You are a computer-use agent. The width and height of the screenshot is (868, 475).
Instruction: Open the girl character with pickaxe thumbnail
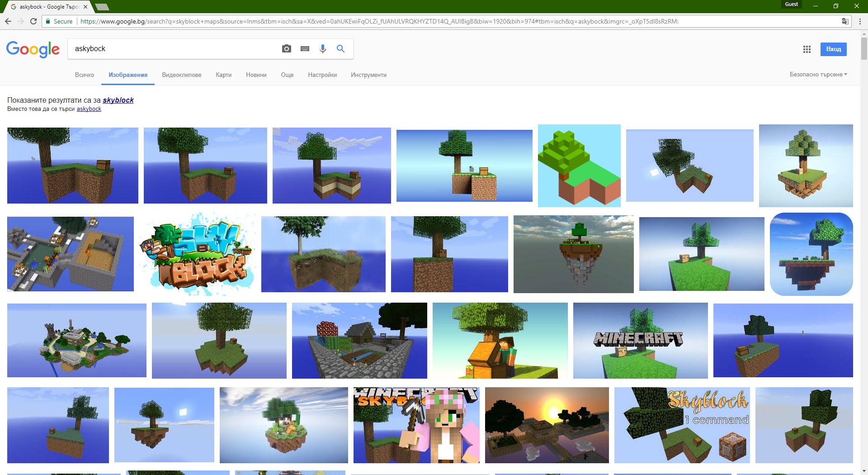416,425
